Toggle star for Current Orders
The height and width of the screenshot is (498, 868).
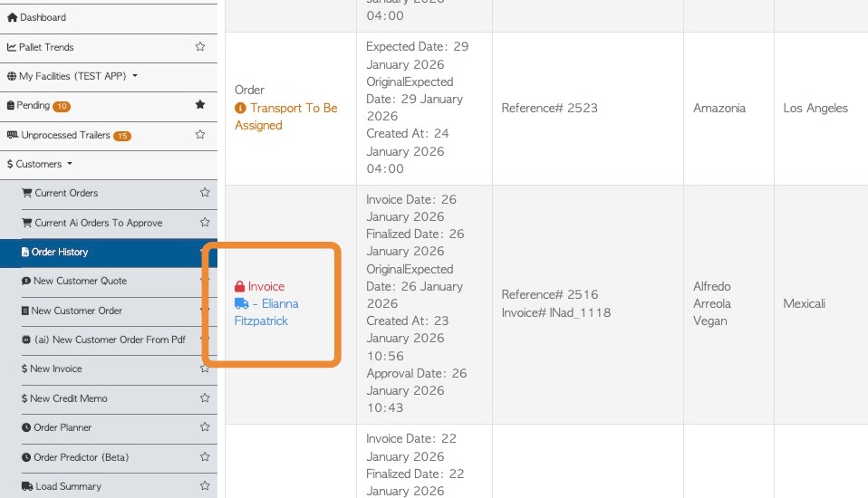coord(205,193)
